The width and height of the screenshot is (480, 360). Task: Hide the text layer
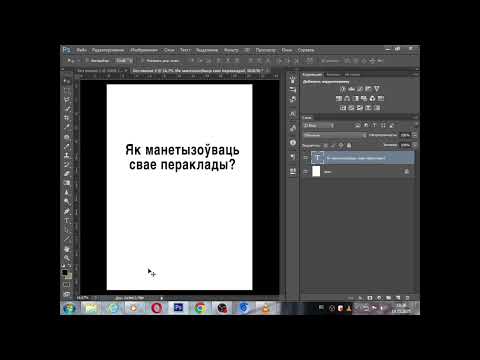(x=306, y=158)
